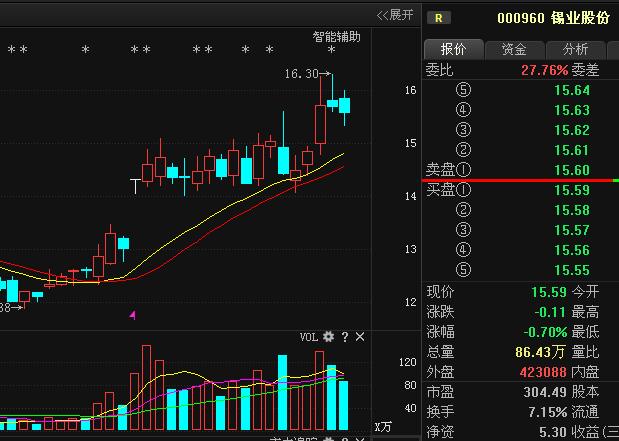
Task: Click the 净资 value 5.30
Action: pos(553,432)
